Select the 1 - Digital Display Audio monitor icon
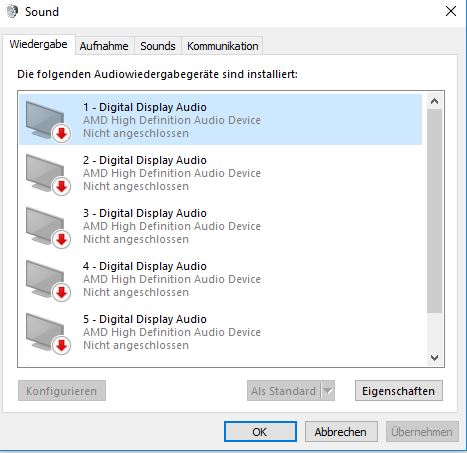Viewport: 467px width, 453px height. pyautogui.click(x=48, y=121)
